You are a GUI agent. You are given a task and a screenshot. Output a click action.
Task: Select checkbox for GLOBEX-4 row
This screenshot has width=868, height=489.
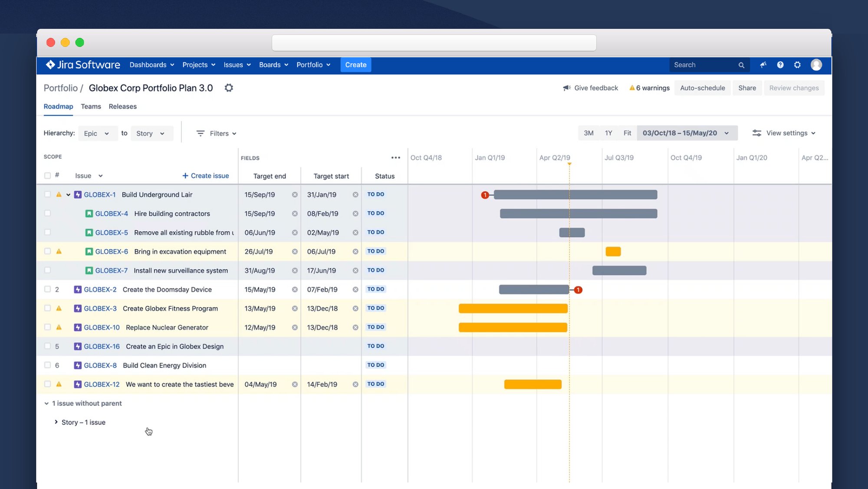pyautogui.click(x=47, y=213)
